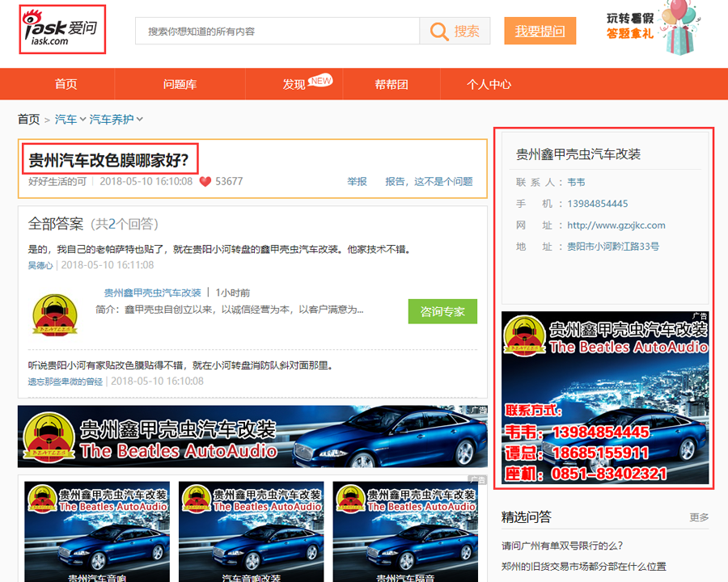Open the 首页 navigation tab
728x582 pixels.
point(66,84)
